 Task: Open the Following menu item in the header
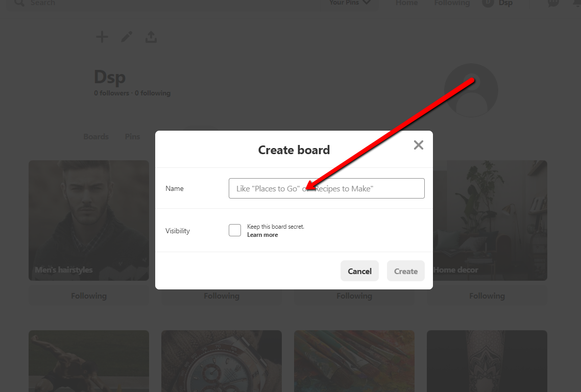point(452,3)
